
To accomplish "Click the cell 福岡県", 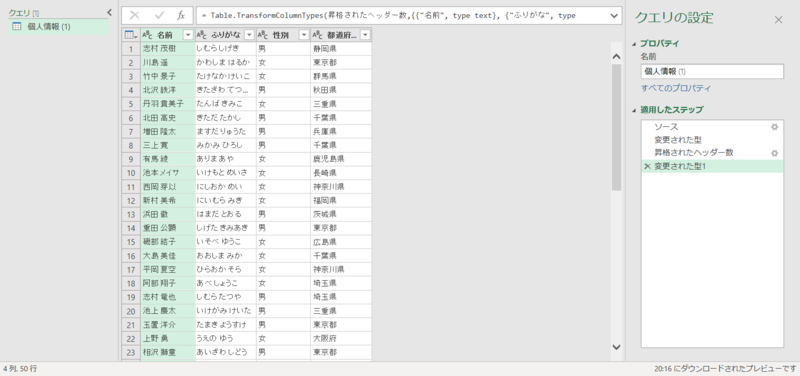I will (341, 200).
